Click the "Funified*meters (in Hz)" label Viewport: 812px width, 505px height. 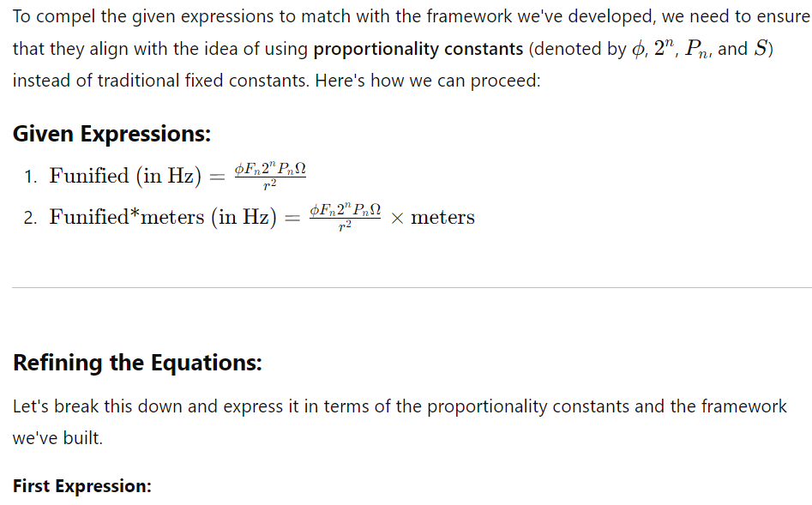(163, 217)
